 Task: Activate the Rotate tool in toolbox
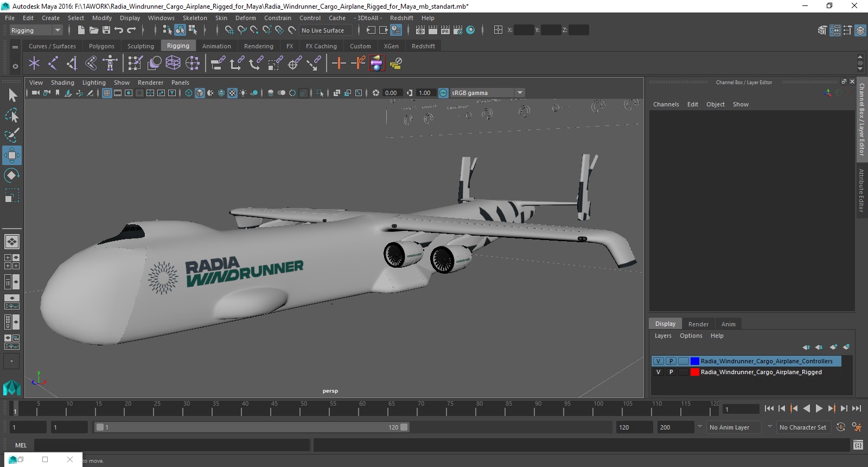(x=12, y=175)
